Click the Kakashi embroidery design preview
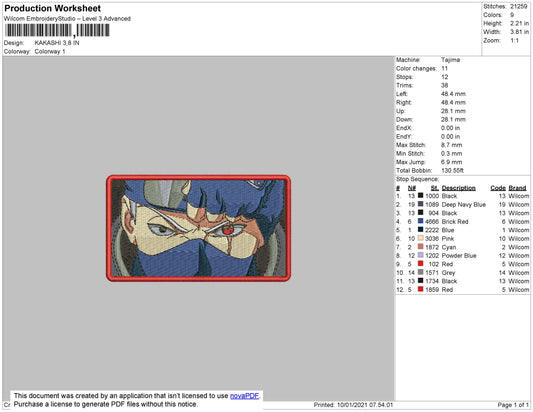Screen dimensions: 533x412 coord(199,228)
